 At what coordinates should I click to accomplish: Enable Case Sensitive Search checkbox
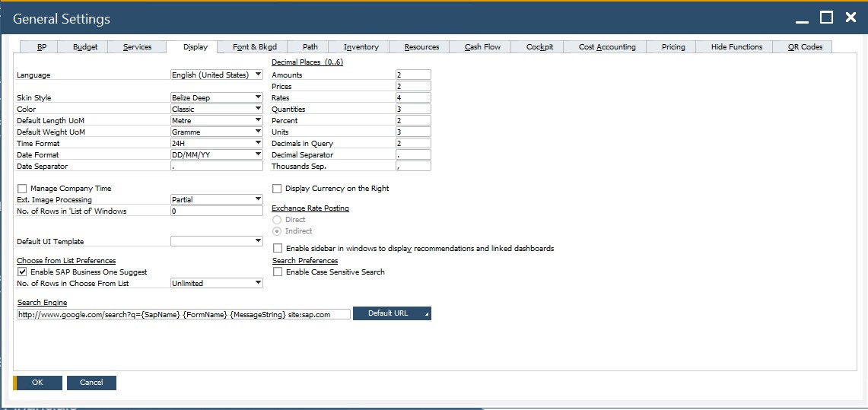[x=278, y=272]
